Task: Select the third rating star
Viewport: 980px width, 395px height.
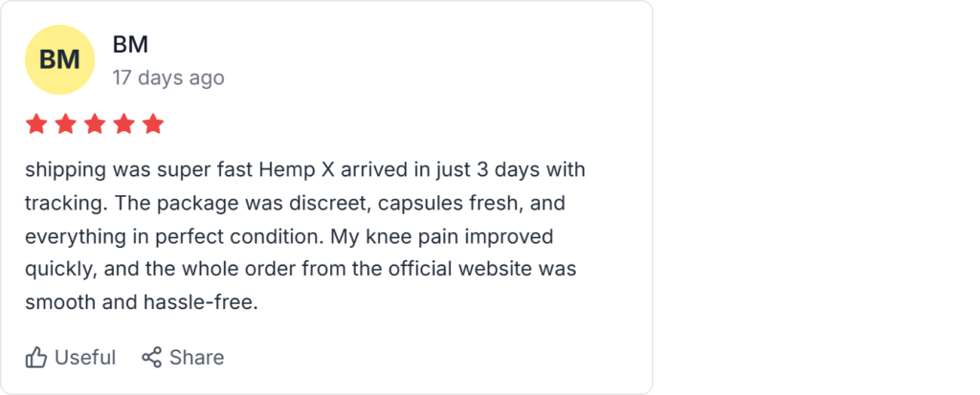Action: tap(95, 124)
